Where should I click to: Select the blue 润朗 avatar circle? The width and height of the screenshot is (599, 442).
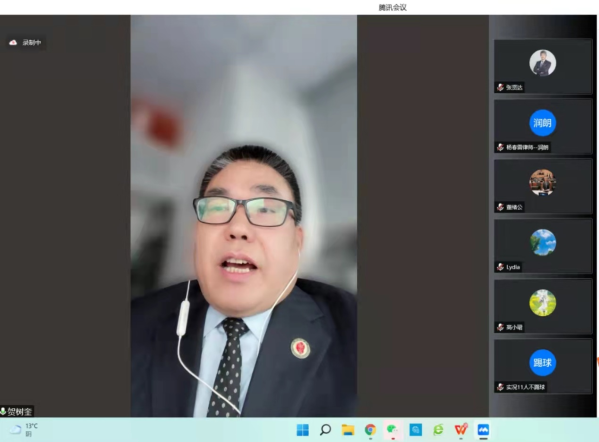click(542, 123)
